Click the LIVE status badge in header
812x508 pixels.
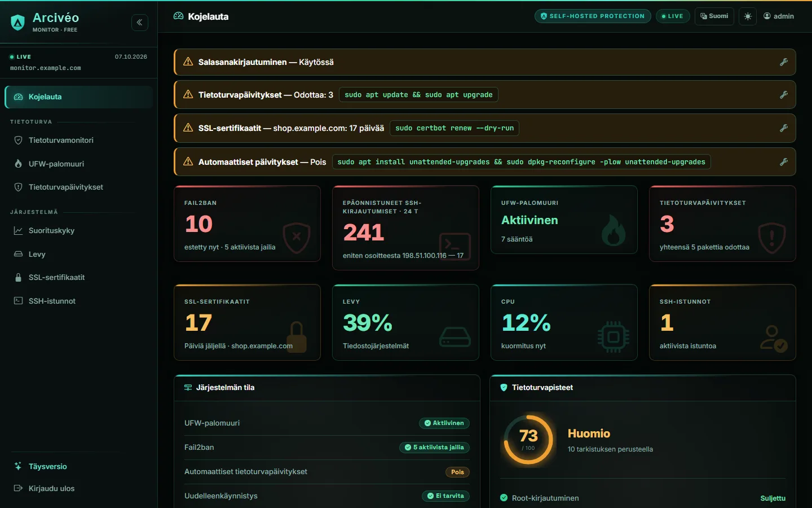(x=673, y=16)
